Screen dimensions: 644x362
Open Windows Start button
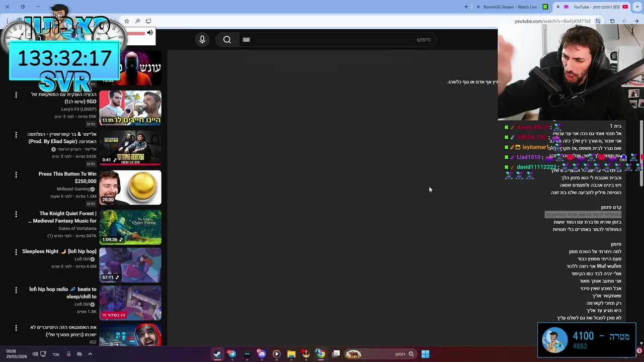[x=425, y=354]
